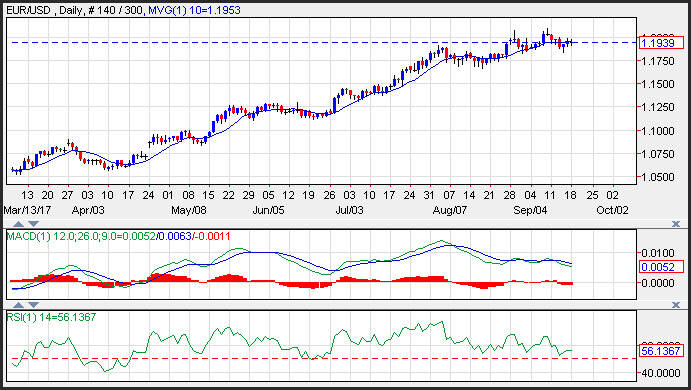This screenshot has width=691, height=390.
Task: Click the 0.0000 MACD axis label
Action: pos(658,283)
